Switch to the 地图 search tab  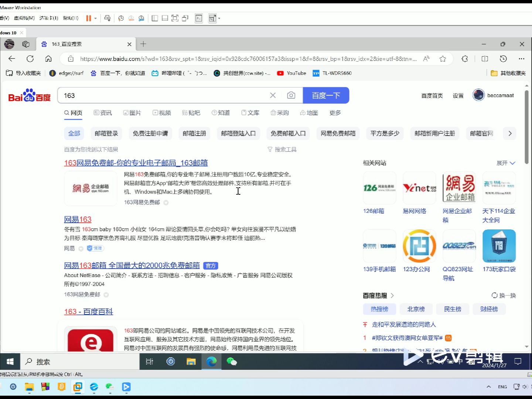pos(309,113)
